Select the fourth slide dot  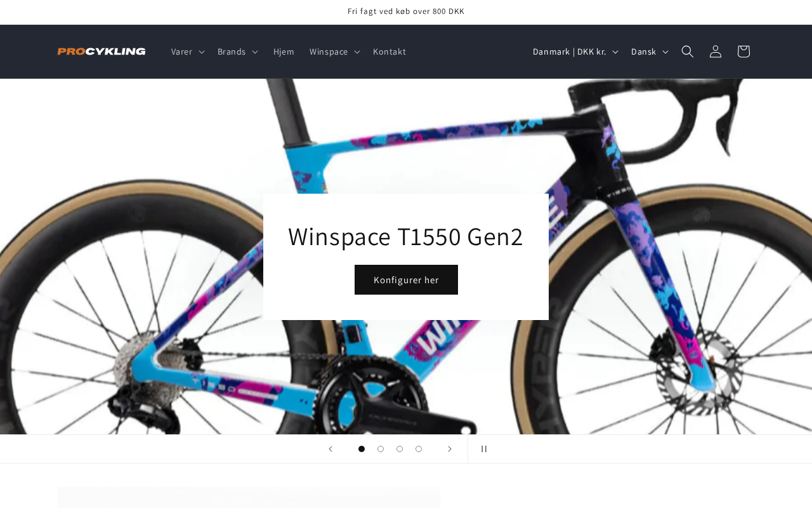tap(419, 449)
